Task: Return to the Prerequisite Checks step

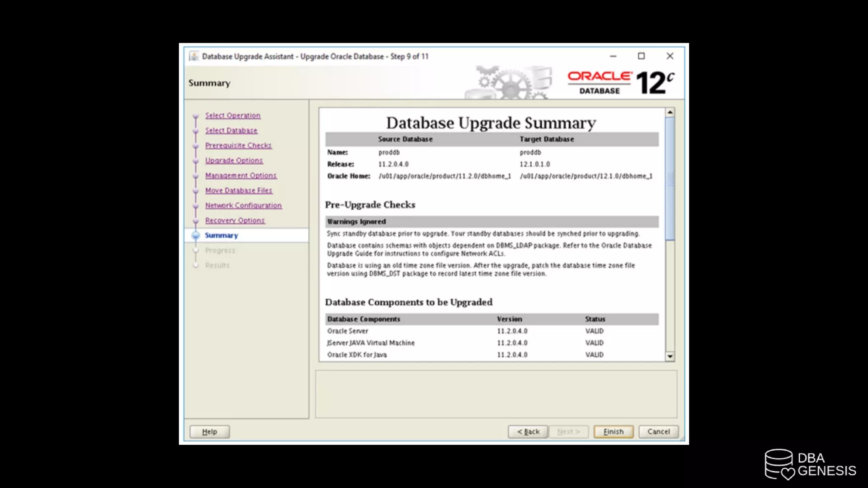Action: [x=238, y=145]
